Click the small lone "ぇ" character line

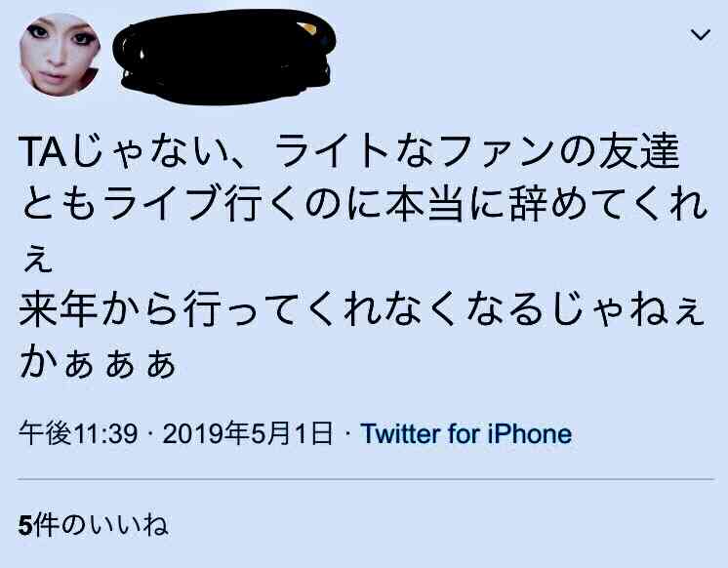(x=38, y=261)
